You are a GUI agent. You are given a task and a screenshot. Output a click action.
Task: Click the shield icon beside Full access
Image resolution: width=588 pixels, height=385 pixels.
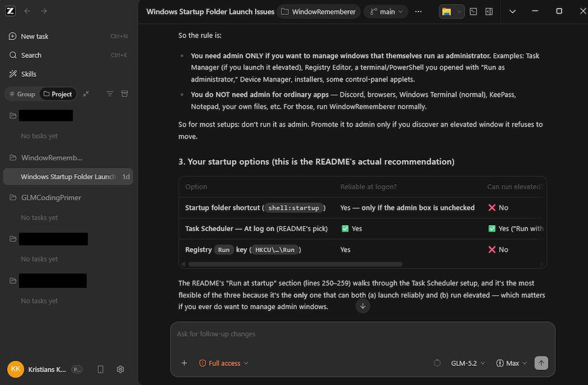pos(203,363)
